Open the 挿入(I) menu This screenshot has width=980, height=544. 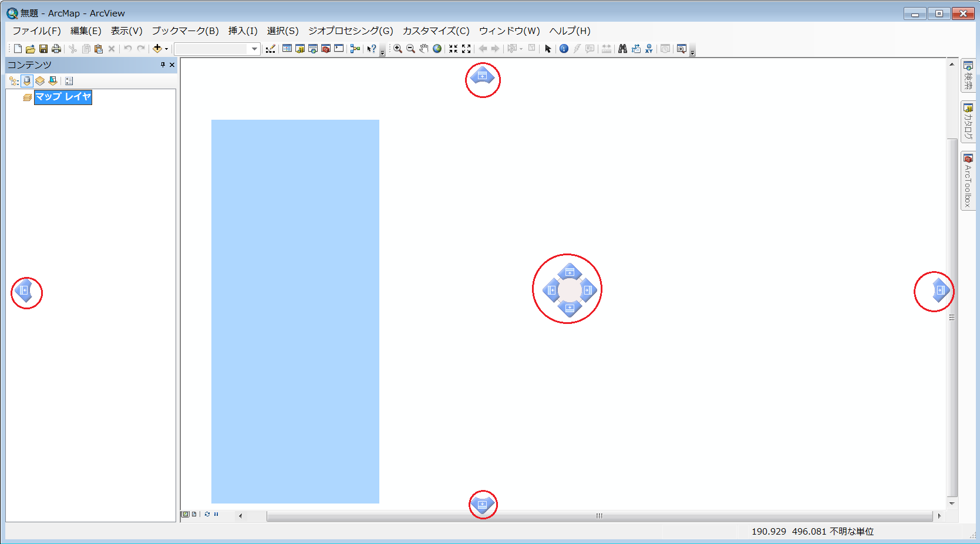(x=243, y=31)
